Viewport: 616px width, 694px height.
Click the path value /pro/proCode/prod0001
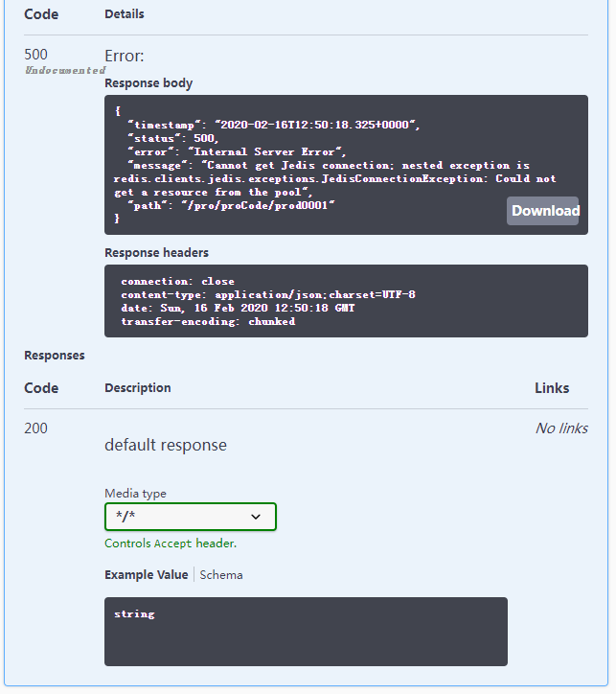click(x=259, y=205)
